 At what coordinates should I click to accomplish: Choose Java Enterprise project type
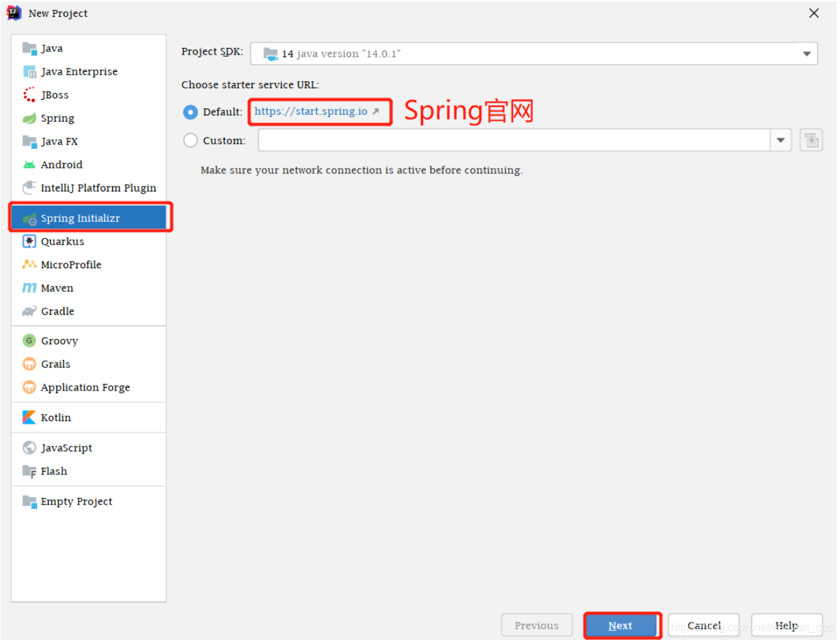point(89,71)
